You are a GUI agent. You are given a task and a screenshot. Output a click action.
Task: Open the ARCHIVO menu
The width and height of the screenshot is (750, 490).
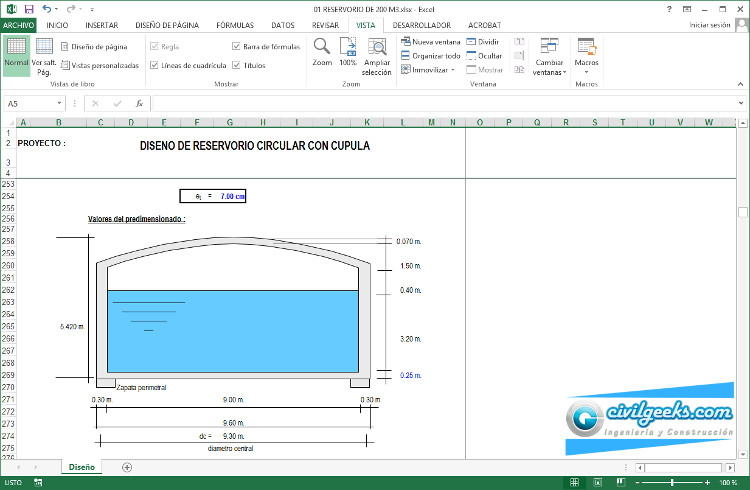click(19, 25)
